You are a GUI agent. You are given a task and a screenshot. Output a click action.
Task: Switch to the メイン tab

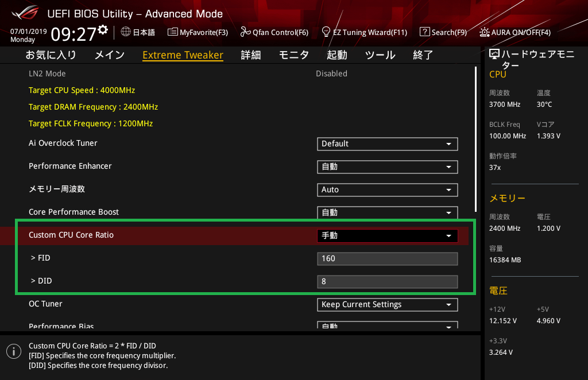[110, 55]
